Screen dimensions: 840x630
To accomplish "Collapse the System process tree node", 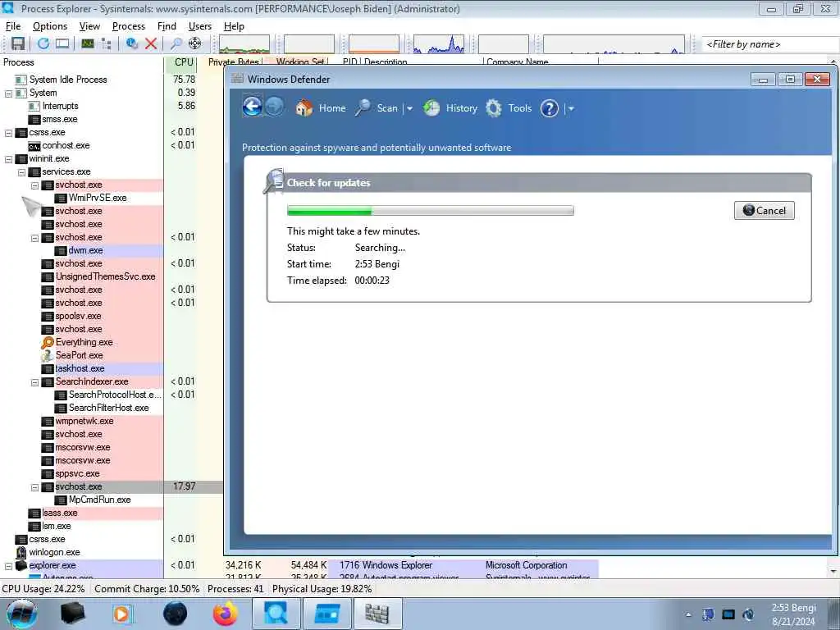I will point(8,94).
